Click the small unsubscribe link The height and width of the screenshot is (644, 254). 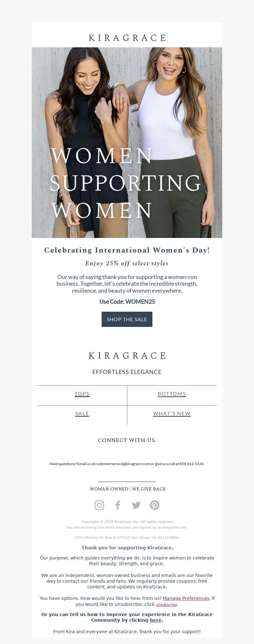click(166, 605)
